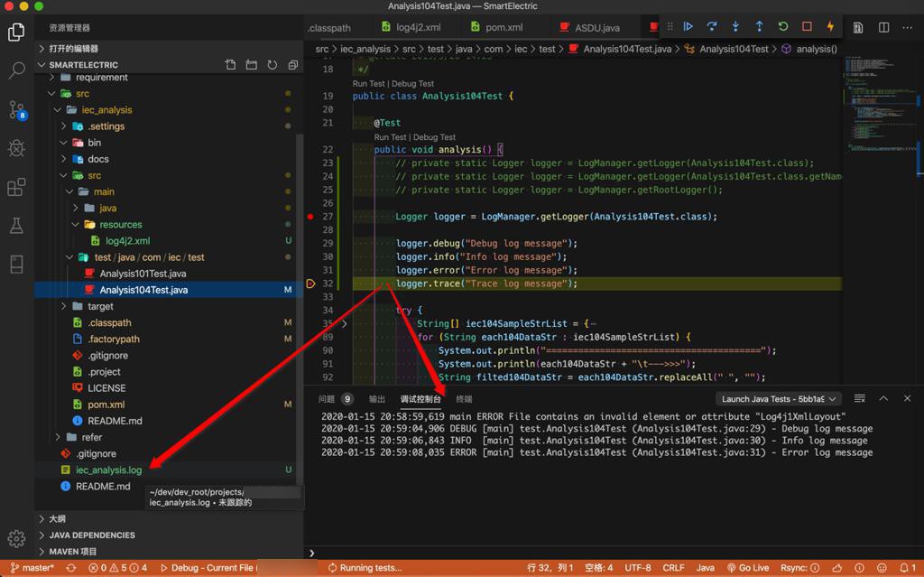This screenshot has width=924, height=577.
Task: Toggle Go Live server in status bar
Action: [747, 568]
